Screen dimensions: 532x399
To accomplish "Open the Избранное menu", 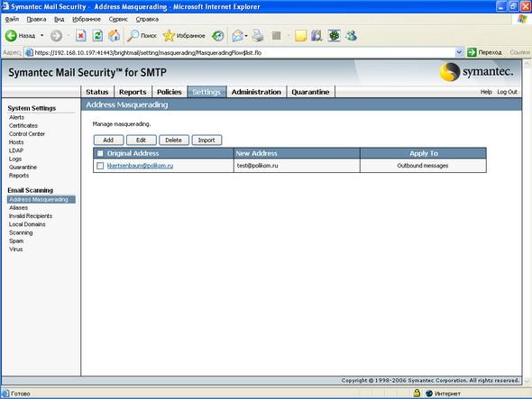I will (87, 19).
